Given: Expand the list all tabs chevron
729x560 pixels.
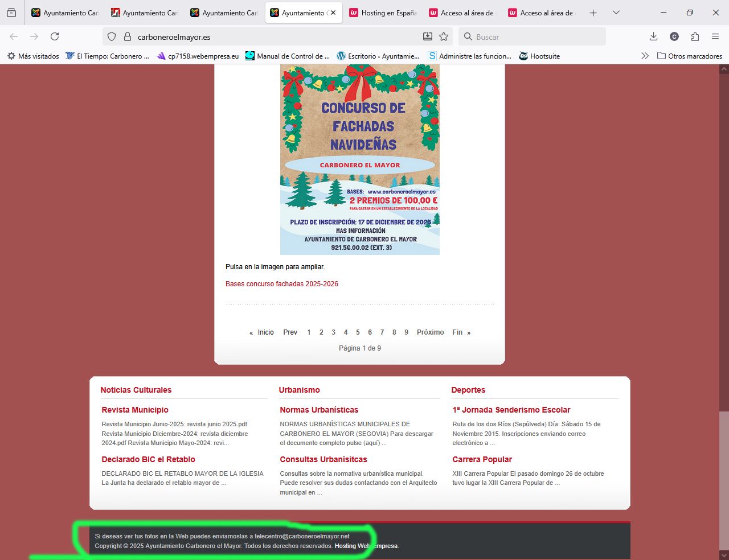Looking at the screenshot, I should (616, 13).
